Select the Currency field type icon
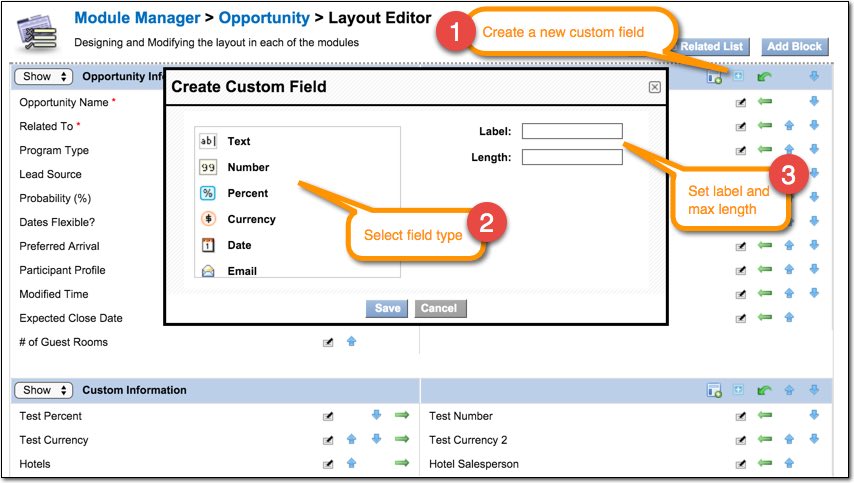 tap(208, 219)
